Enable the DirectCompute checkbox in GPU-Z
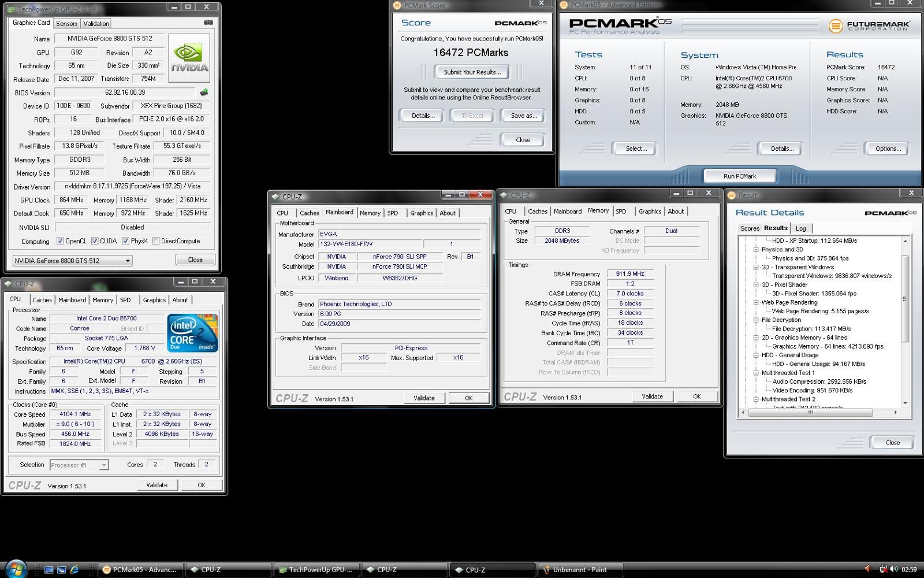 [x=156, y=241]
